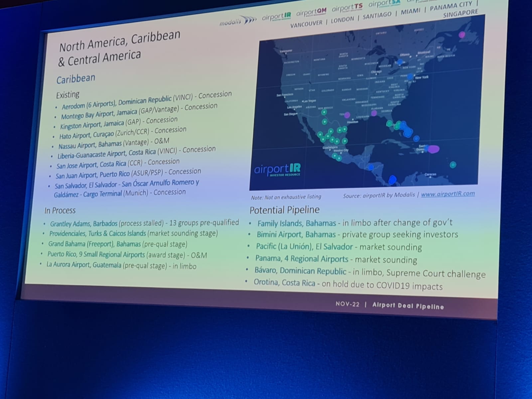Select the purple marker over Texas on the map
The height and width of the screenshot is (399, 532).
pyautogui.click(x=347, y=115)
